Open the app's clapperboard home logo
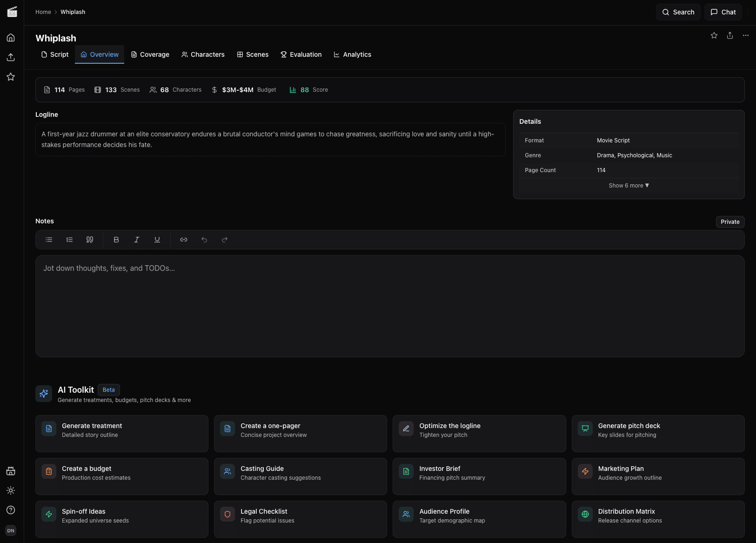Image resolution: width=756 pixels, height=543 pixels. (x=12, y=12)
